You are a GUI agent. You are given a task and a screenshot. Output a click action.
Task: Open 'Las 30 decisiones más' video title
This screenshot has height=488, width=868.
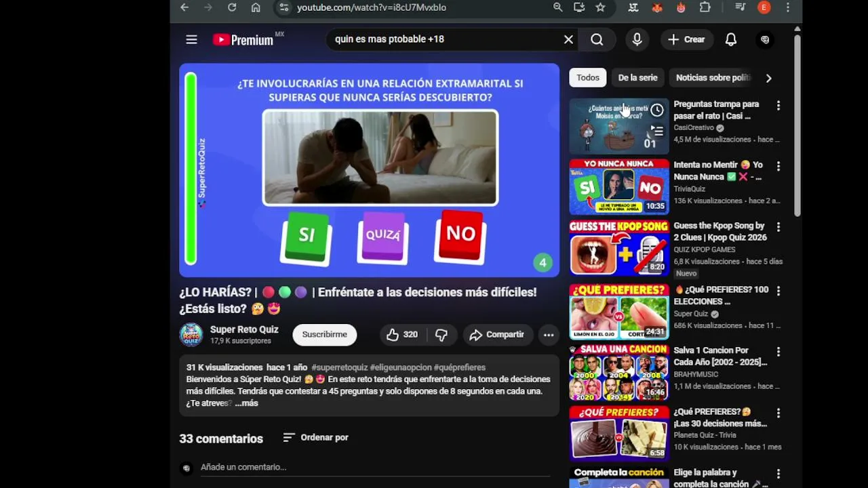(x=720, y=418)
